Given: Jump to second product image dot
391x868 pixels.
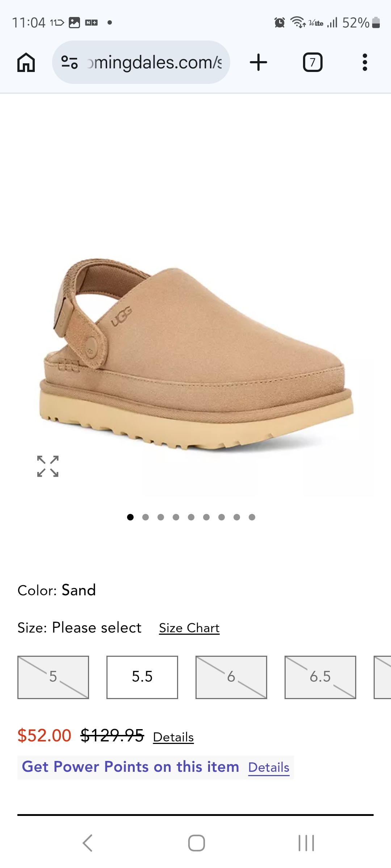Looking at the screenshot, I should (146, 517).
